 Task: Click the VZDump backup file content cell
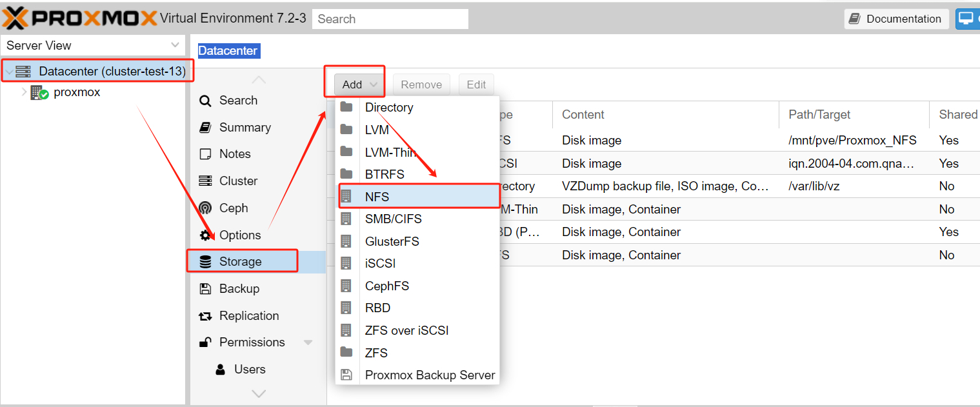(x=666, y=186)
